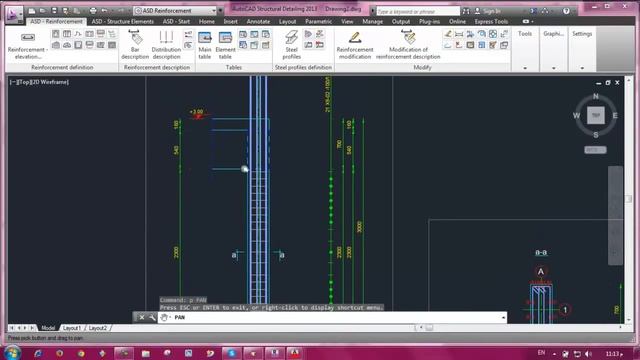Click the volume speaker tray icon
Screen dimensions: 640x360
tap(588, 353)
